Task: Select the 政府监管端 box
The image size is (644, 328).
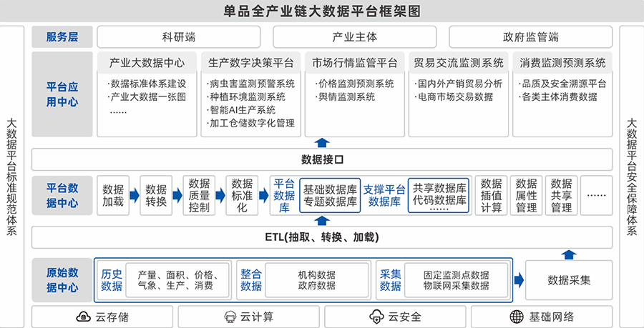Action: coord(530,37)
